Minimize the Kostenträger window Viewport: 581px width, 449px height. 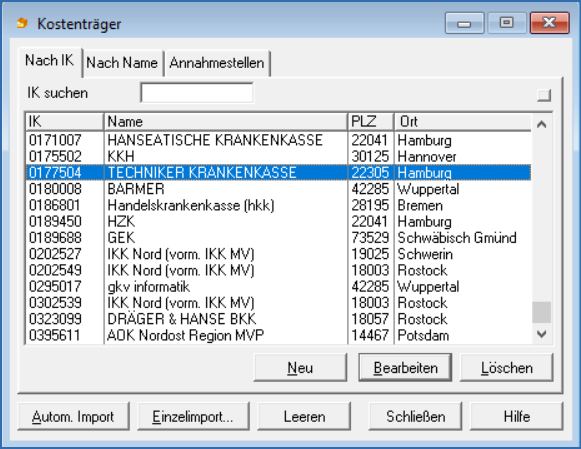[x=464, y=23]
